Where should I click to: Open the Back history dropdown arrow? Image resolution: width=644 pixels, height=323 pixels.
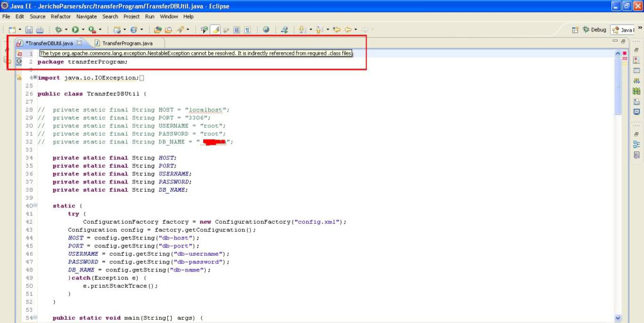point(356,30)
